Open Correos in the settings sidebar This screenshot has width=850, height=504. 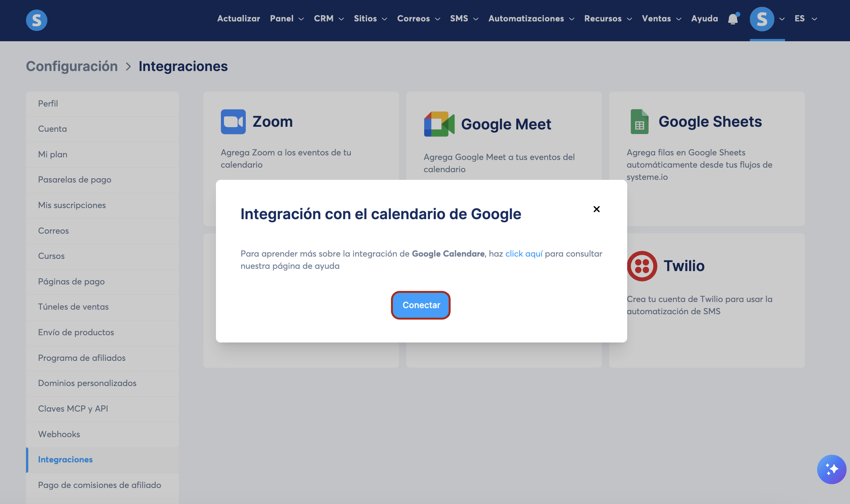pos(102,231)
